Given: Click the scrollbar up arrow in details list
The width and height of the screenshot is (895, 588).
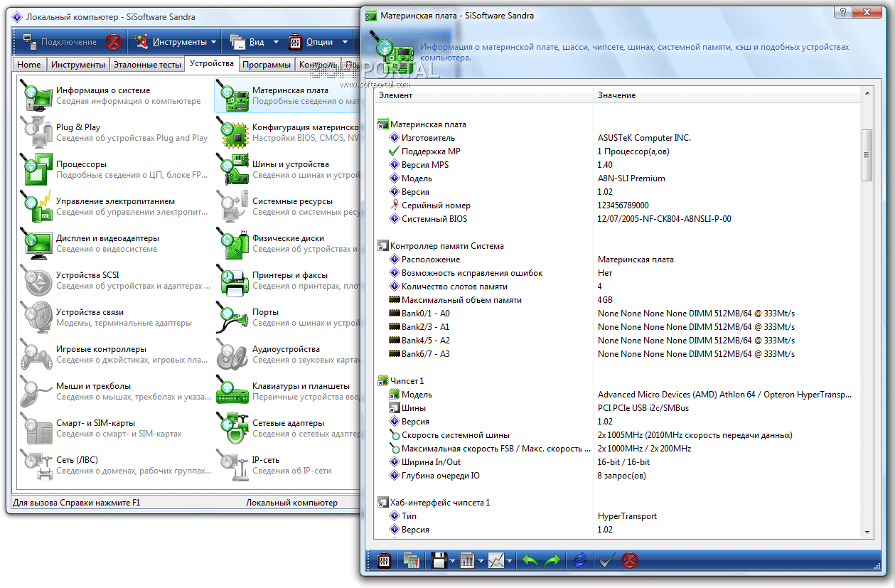Looking at the screenshot, I should point(867,95).
